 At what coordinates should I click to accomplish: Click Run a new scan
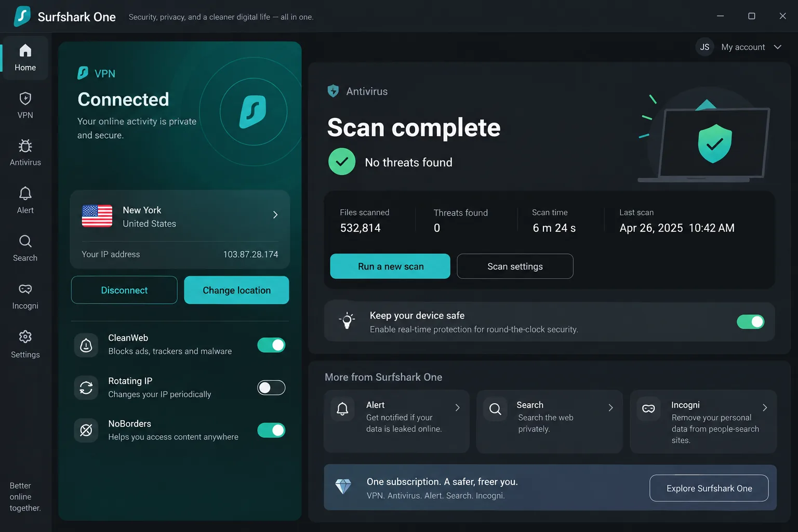[x=390, y=266]
